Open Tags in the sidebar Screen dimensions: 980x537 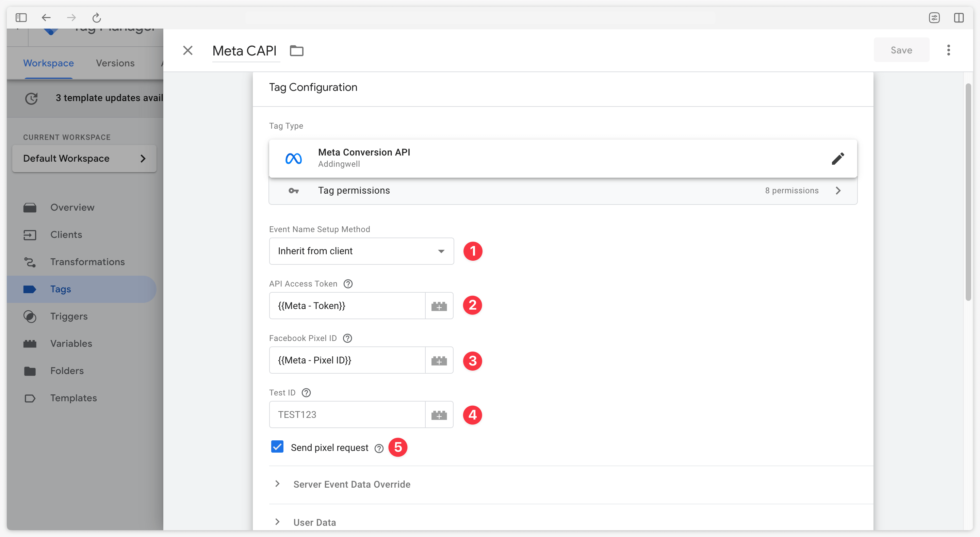pos(81,289)
